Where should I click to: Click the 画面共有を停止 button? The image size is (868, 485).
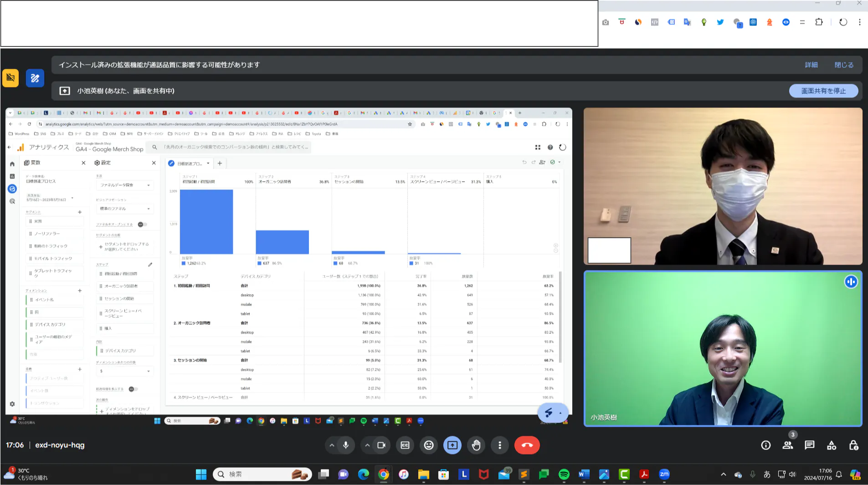[823, 91]
